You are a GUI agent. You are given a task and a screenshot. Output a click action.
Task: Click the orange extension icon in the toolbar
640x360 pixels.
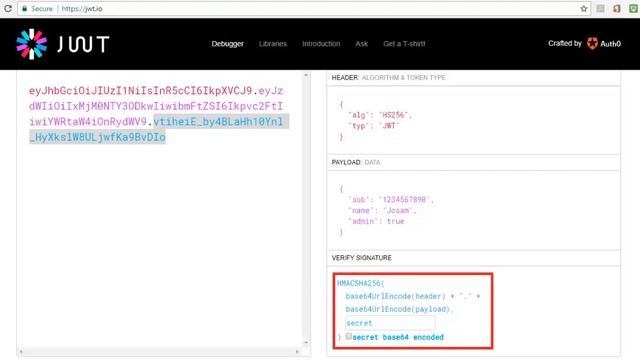[617, 9]
